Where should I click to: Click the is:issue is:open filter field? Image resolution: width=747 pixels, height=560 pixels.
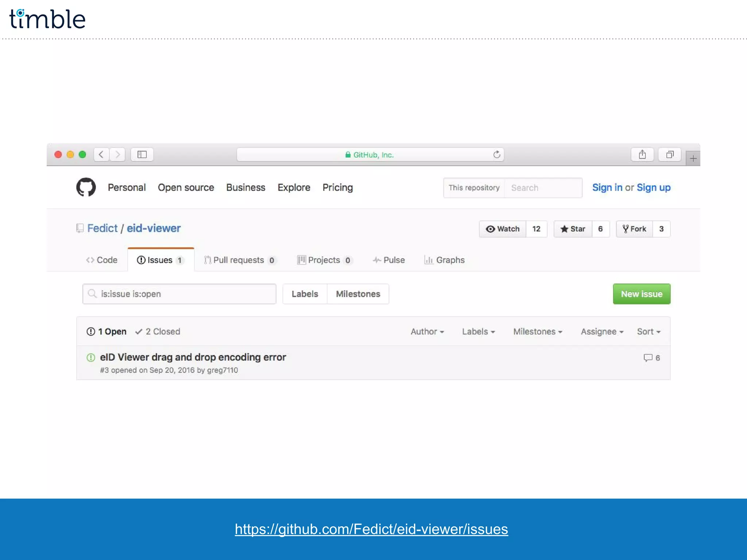click(x=179, y=294)
